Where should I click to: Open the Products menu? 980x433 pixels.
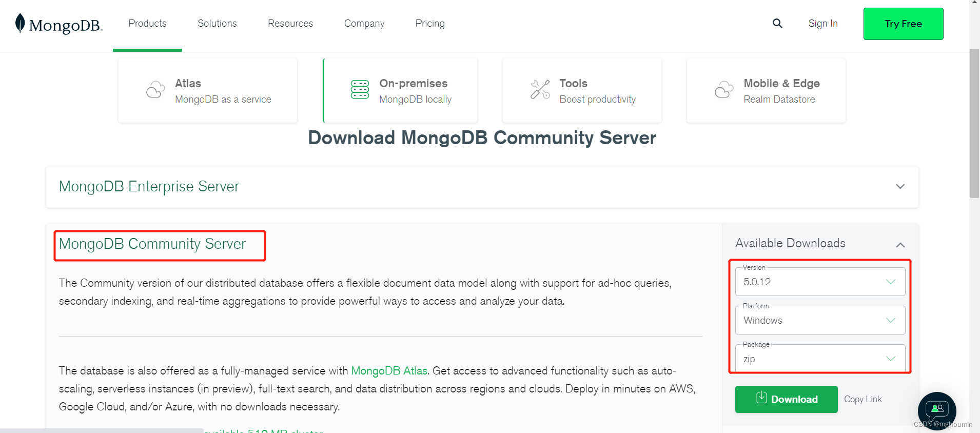pos(147,24)
